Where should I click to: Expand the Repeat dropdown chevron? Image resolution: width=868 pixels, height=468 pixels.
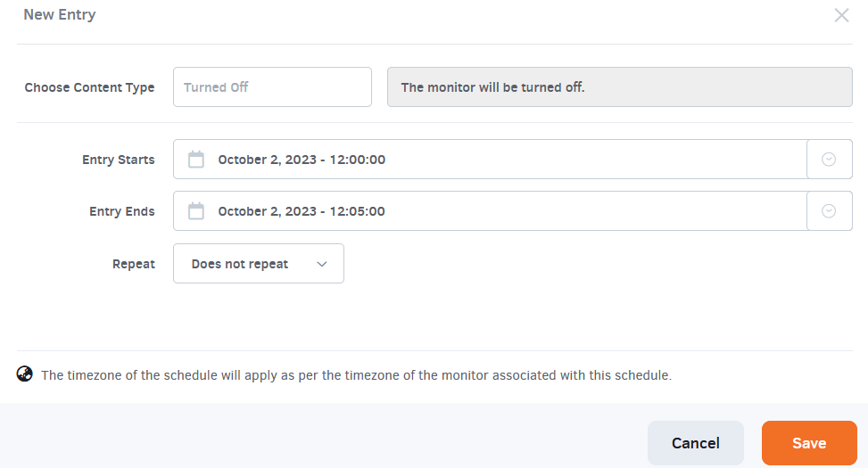[322, 264]
